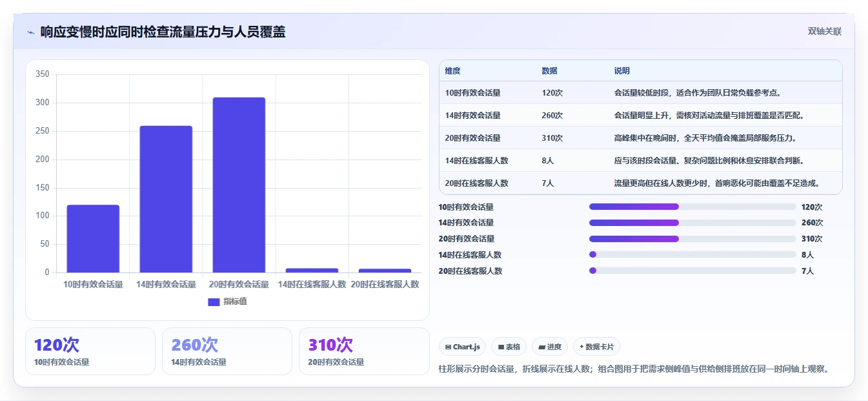Open the 260次 data card
The width and height of the screenshot is (868, 401).
[227, 351]
